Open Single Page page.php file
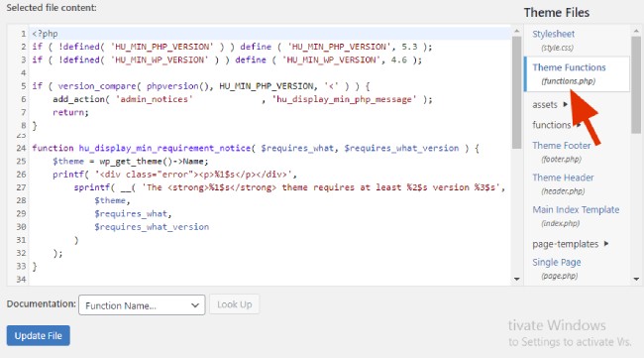The height and width of the screenshot is (358, 644). pos(557,269)
